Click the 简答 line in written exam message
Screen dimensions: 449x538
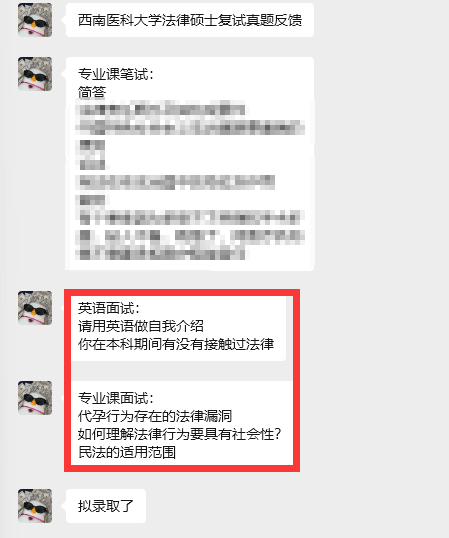(92, 92)
